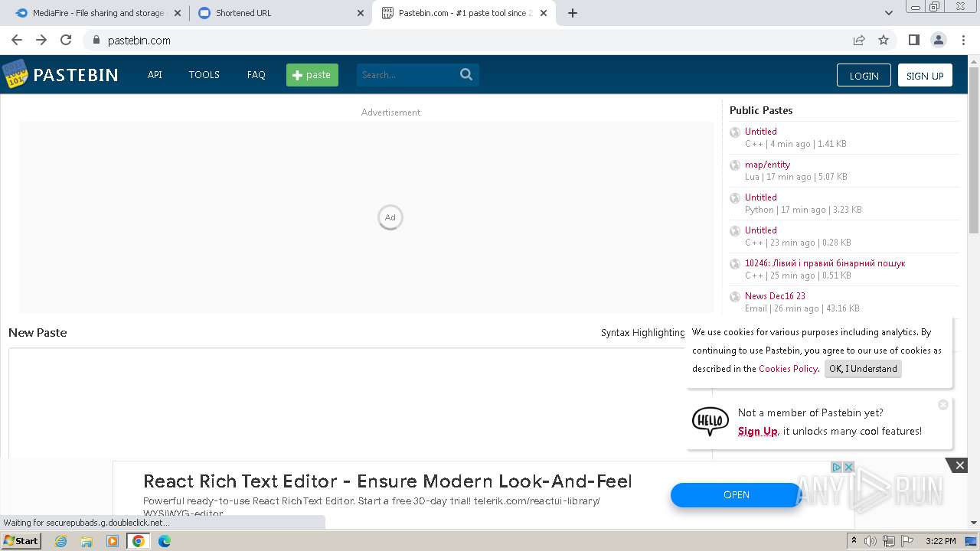Screen dimensions: 980x551
Task: Click the Pastebin logo icon
Action: point(15,74)
